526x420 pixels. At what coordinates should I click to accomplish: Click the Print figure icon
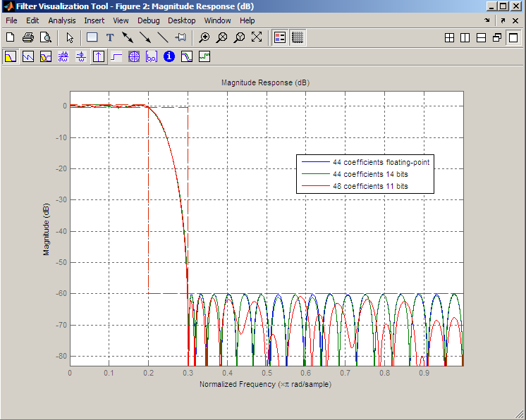coord(28,37)
